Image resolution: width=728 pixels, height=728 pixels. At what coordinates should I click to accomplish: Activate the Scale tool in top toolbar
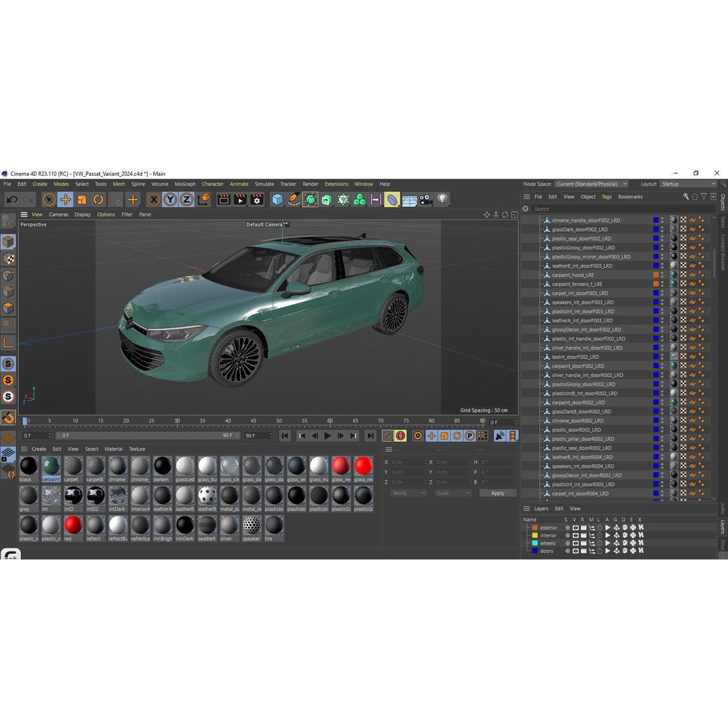82,200
